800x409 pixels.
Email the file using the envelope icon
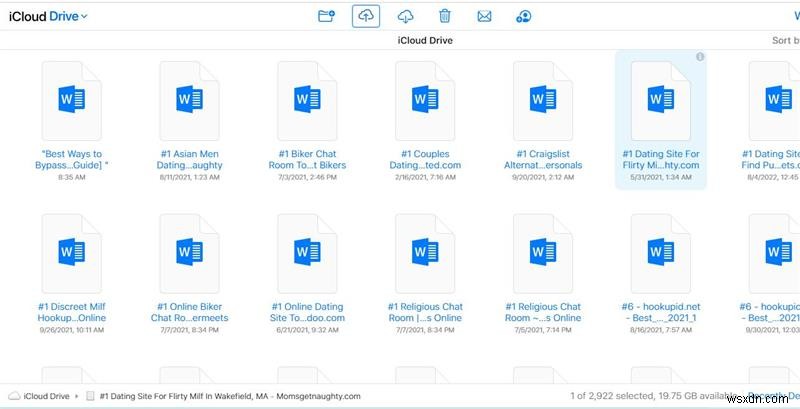(x=484, y=16)
